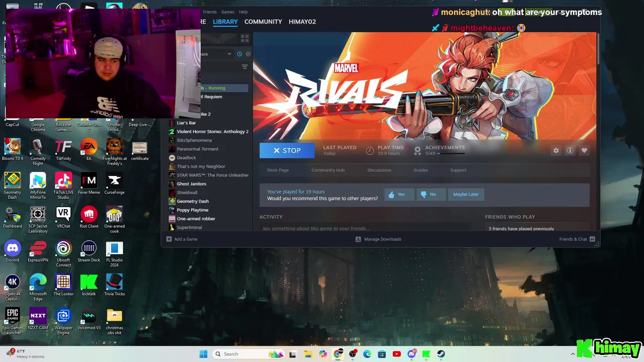Select Superliminal in library list
Image resolution: width=644 pixels, height=362 pixels.
(x=186, y=227)
